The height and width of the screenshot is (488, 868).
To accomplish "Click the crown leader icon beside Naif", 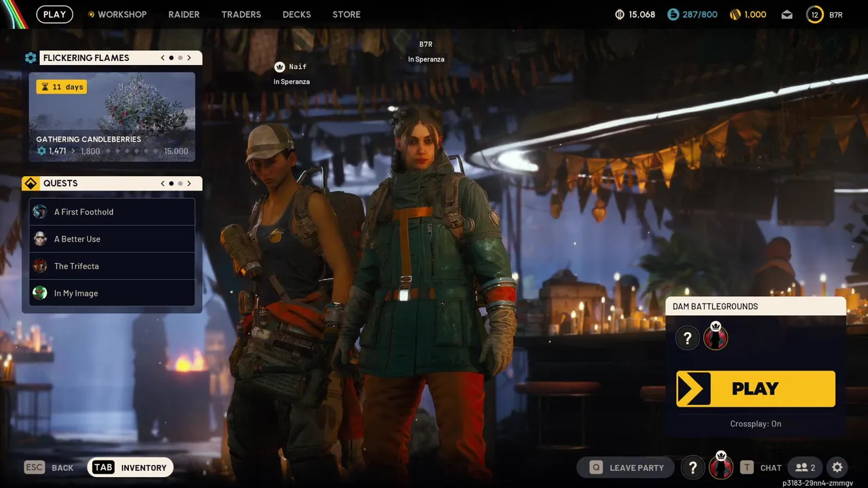I will 279,66.
